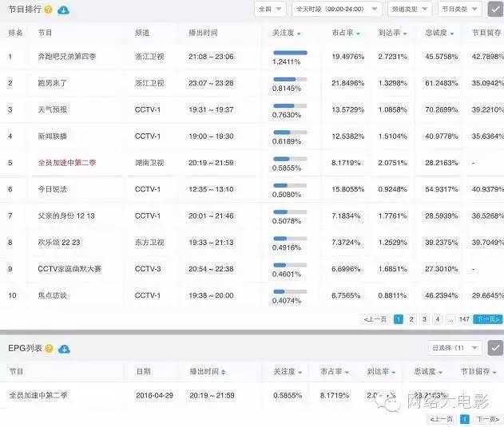Click help icon next to 节目排行
The height and width of the screenshot is (427, 504).
point(48,10)
